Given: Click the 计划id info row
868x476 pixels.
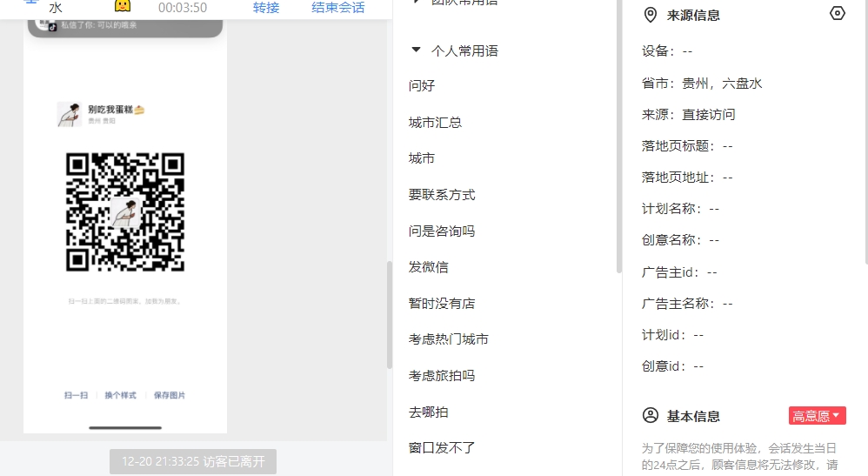Looking at the screenshot, I should (x=672, y=335).
